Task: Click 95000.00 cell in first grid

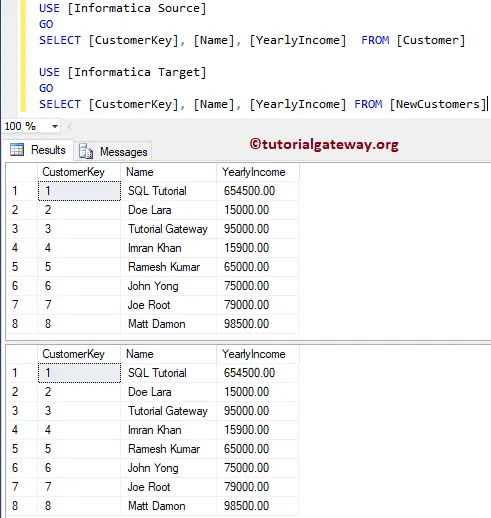Action: (257, 229)
